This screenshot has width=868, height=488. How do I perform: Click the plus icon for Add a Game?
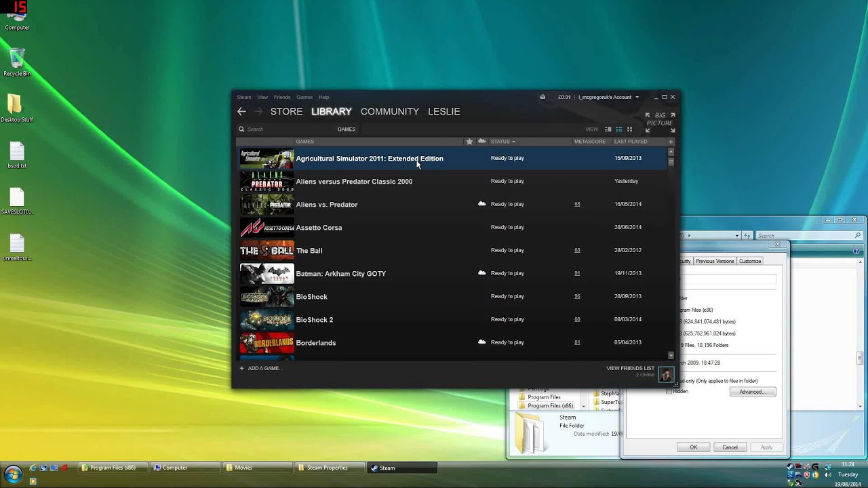point(241,368)
